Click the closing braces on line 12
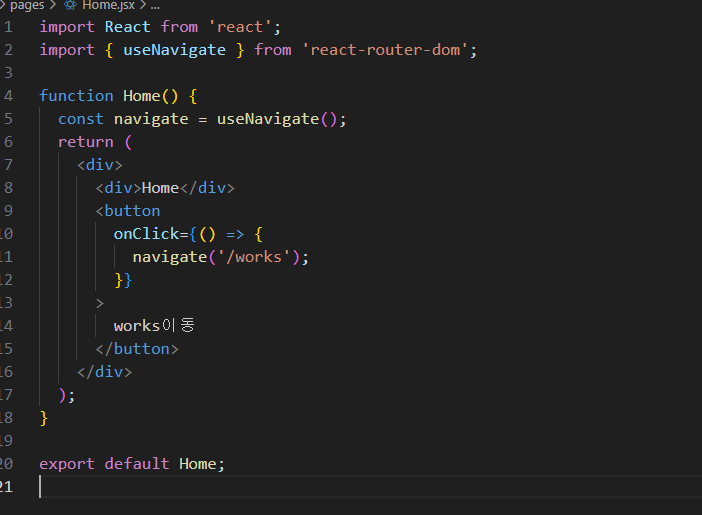 (x=123, y=280)
